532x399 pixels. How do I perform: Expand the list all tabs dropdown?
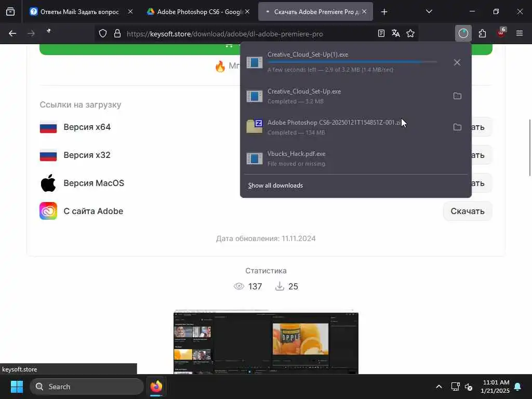[429, 12]
